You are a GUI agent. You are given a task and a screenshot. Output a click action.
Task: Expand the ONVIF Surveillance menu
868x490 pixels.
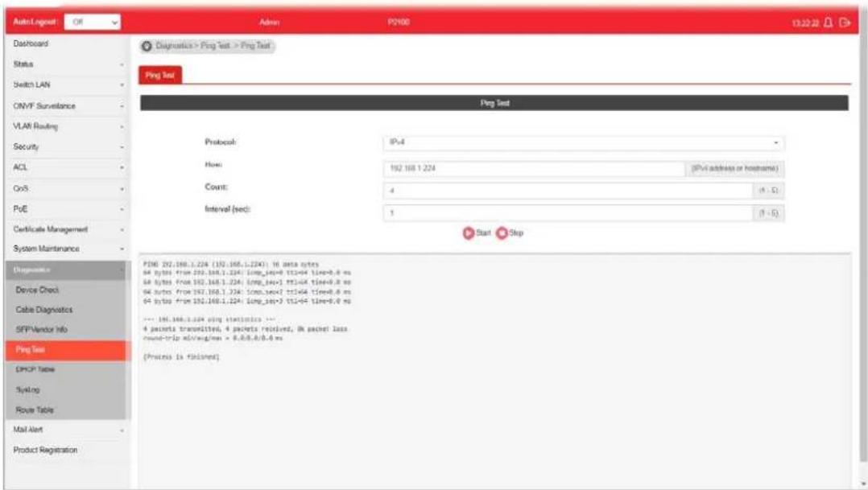(66, 105)
